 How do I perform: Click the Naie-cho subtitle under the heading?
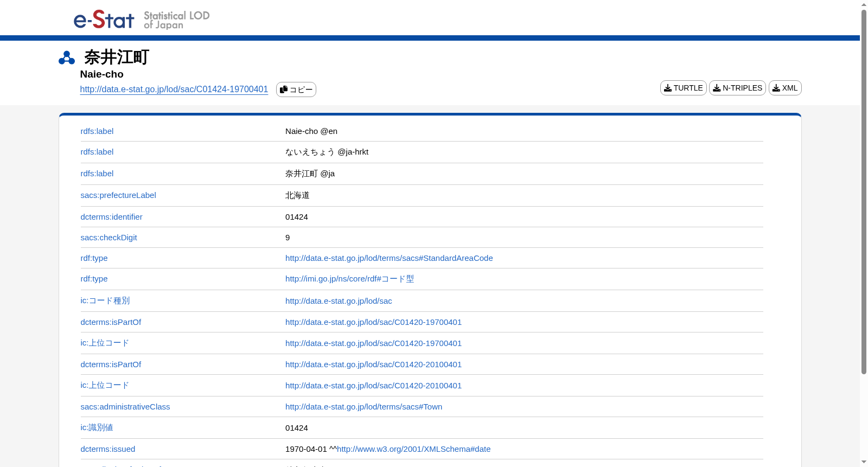(102, 74)
